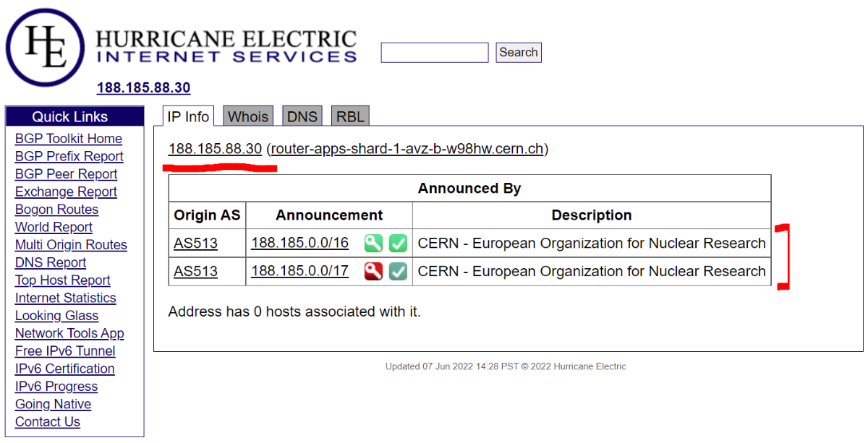Screen dimensions: 868x443
Task: Open Exchange Report link
Action: (66, 192)
